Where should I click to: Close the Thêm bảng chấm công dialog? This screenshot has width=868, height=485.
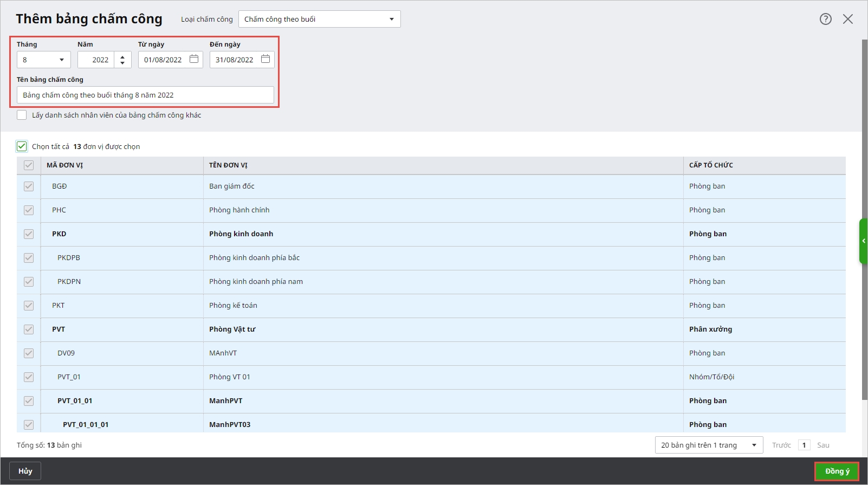pyautogui.click(x=848, y=19)
